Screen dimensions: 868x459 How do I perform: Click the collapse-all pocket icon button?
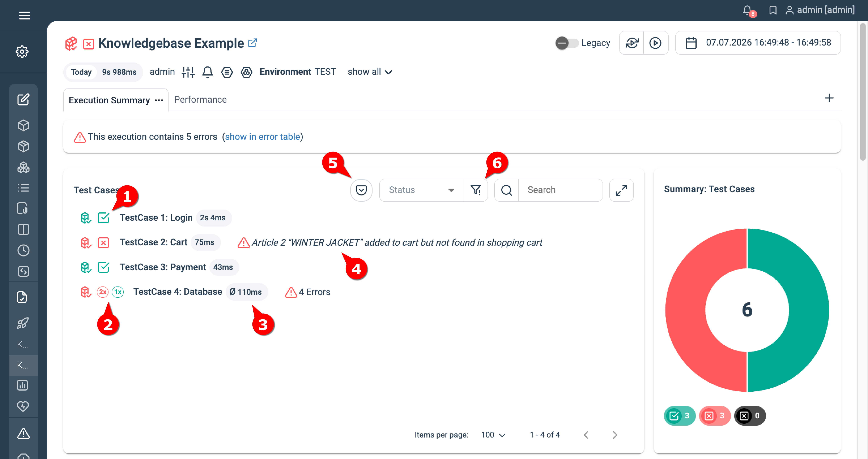pos(361,190)
